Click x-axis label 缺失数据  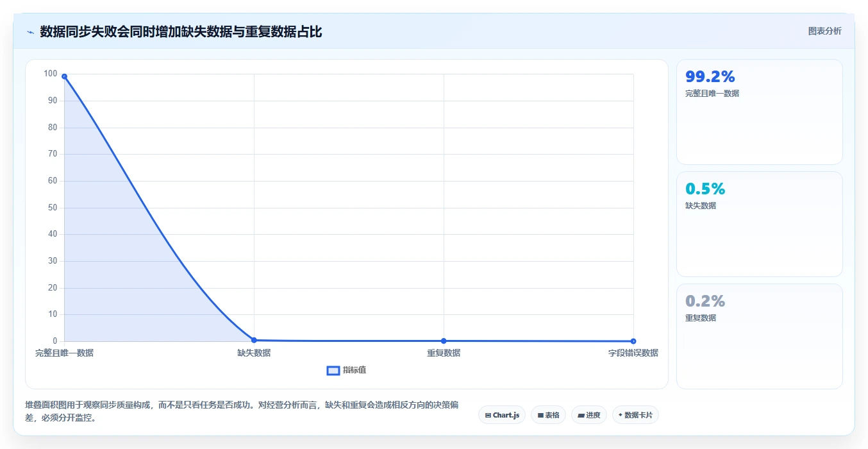click(x=254, y=353)
